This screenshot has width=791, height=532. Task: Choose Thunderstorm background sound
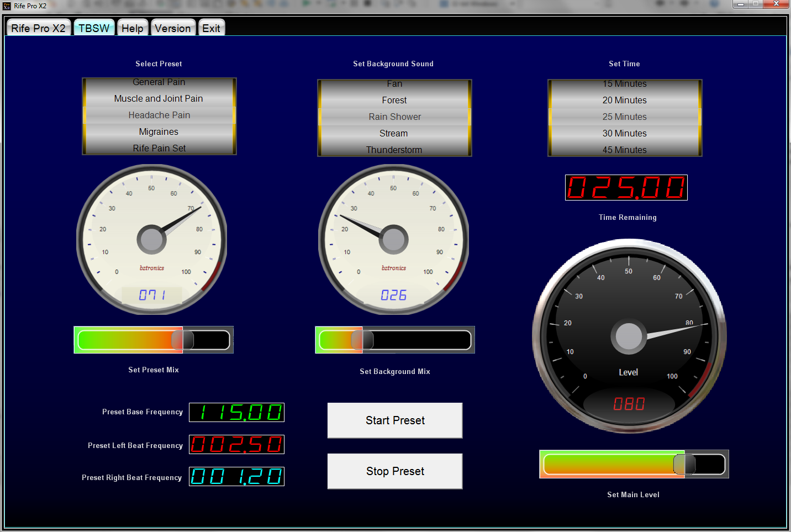pos(394,149)
